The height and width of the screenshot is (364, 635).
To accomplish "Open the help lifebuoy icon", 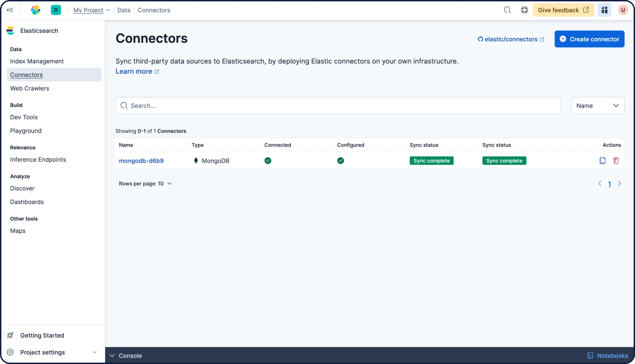I will click(524, 10).
